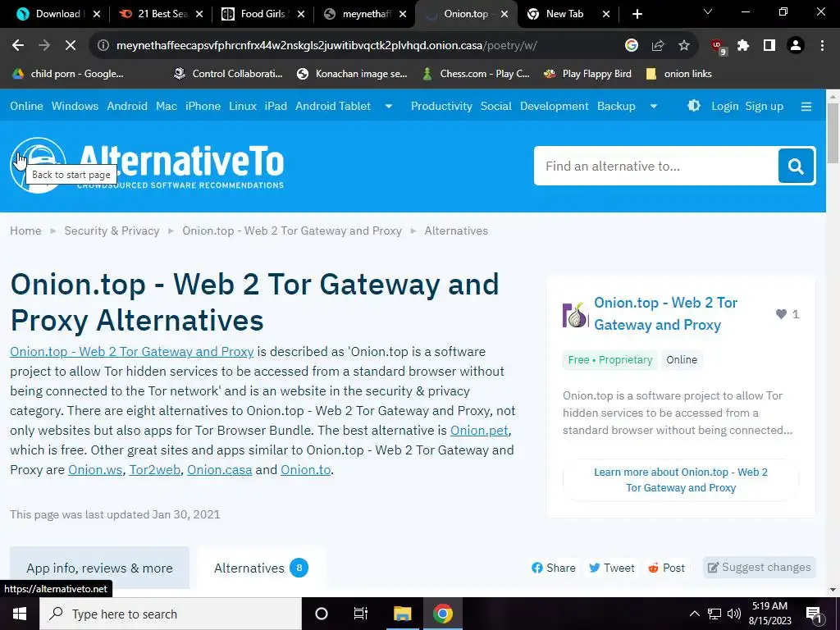Close the meynethaff browser tab
The height and width of the screenshot is (630, 840).
pos(403,14)
